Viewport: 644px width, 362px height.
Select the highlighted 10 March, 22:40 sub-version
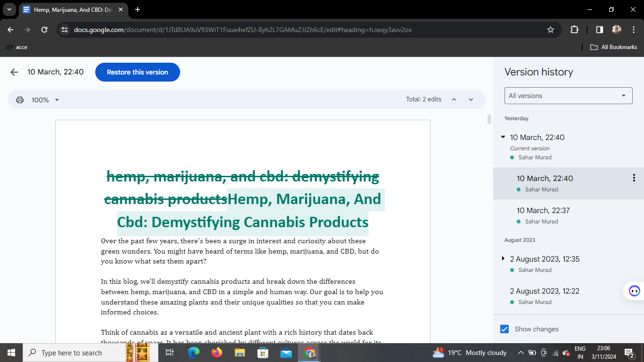[569, 183]
